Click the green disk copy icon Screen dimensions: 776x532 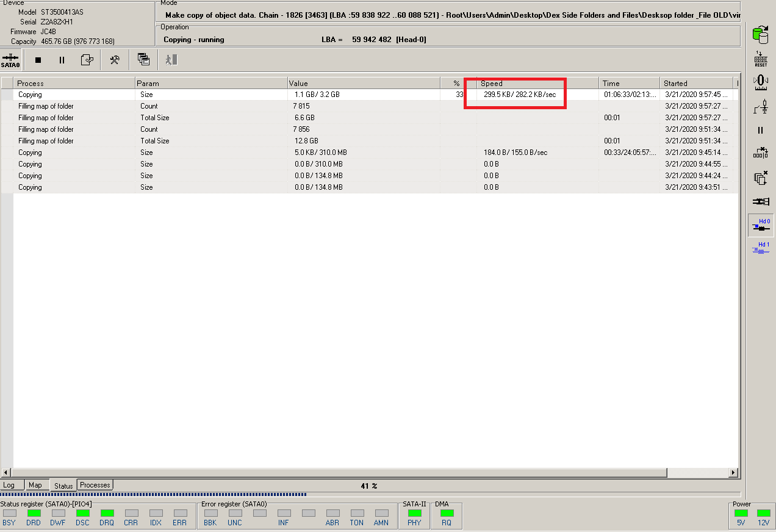coord(761,35)
